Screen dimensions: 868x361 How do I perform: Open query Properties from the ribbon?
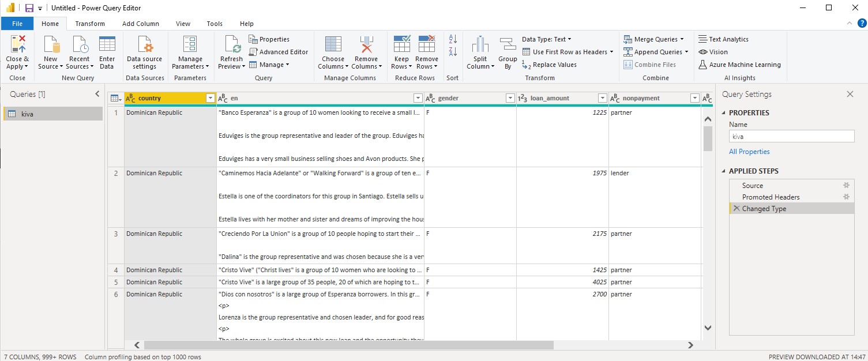pyautogui.click(x=269, y=39)
